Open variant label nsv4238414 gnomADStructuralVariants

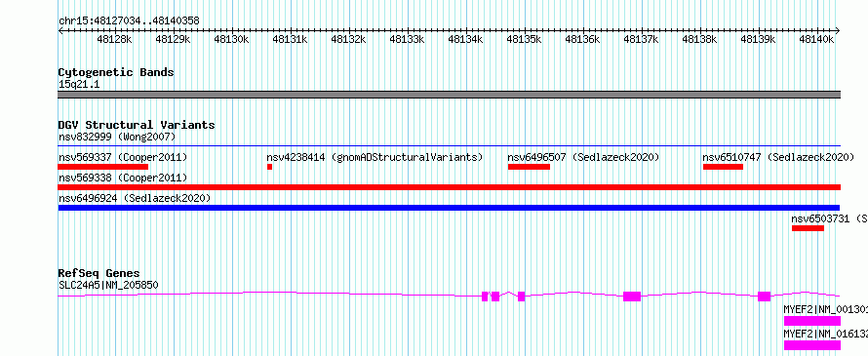(x=375, y=157)
